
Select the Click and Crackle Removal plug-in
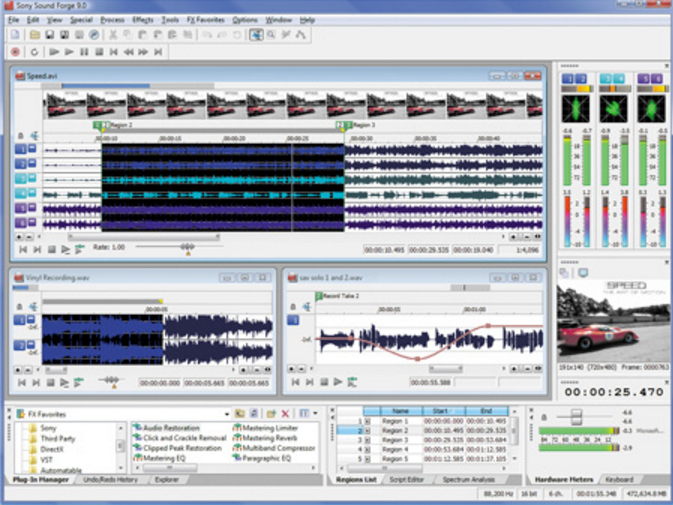[180, 438]
